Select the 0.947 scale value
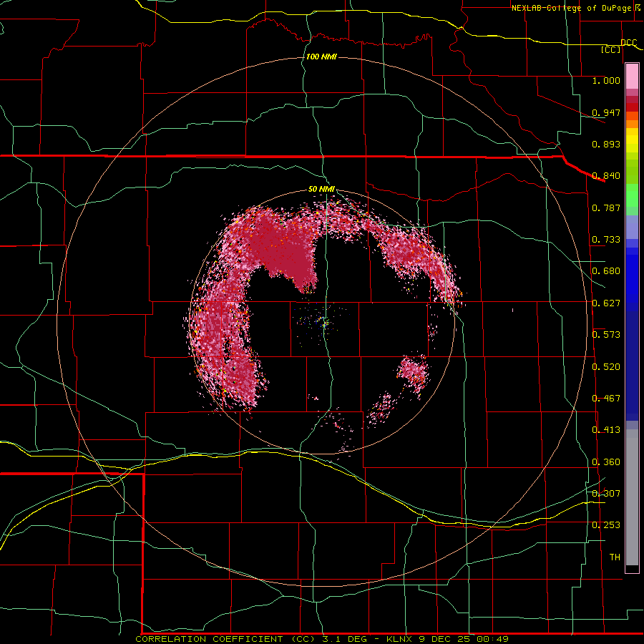Viewport: 644px width, 644px height. click(606, 112)
